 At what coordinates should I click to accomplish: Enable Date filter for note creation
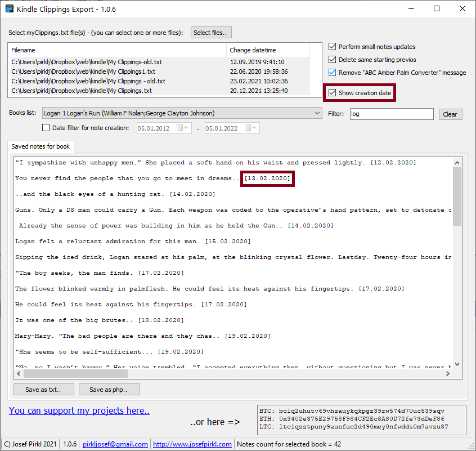(46, 128)
